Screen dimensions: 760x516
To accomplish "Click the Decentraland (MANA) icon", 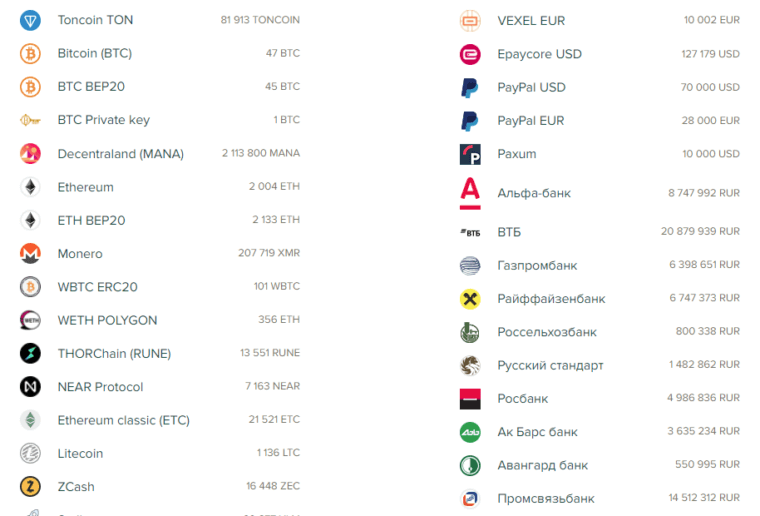I will click(30, 154).
